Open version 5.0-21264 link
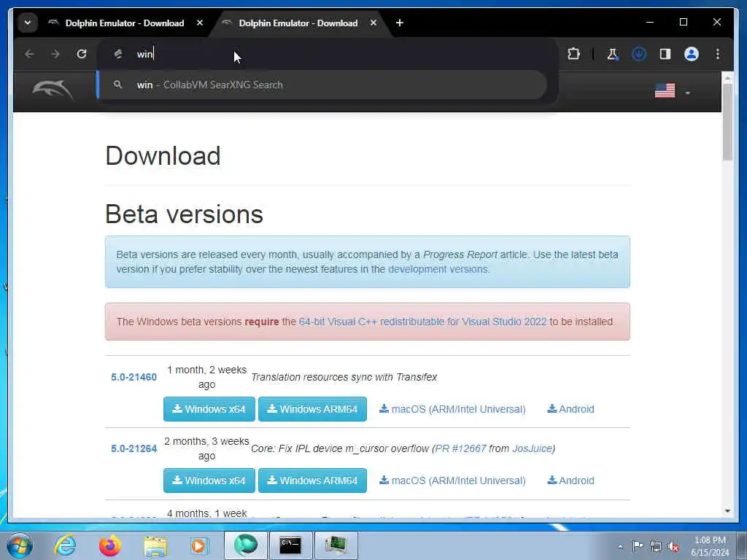The width and height of the screenshot is (747, 560). click(134, 448)
